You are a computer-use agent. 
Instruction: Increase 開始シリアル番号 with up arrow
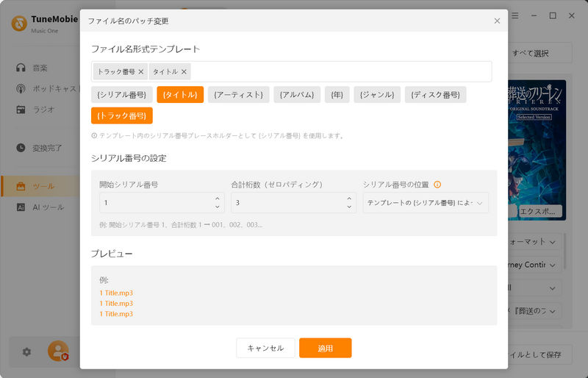click(x=218, y=199)
